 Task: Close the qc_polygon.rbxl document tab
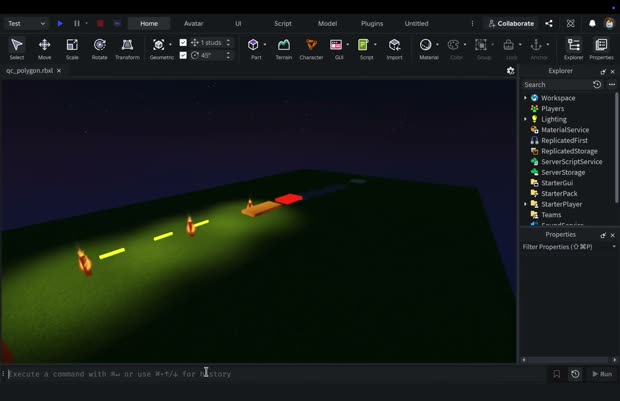[x=59, y=70]
